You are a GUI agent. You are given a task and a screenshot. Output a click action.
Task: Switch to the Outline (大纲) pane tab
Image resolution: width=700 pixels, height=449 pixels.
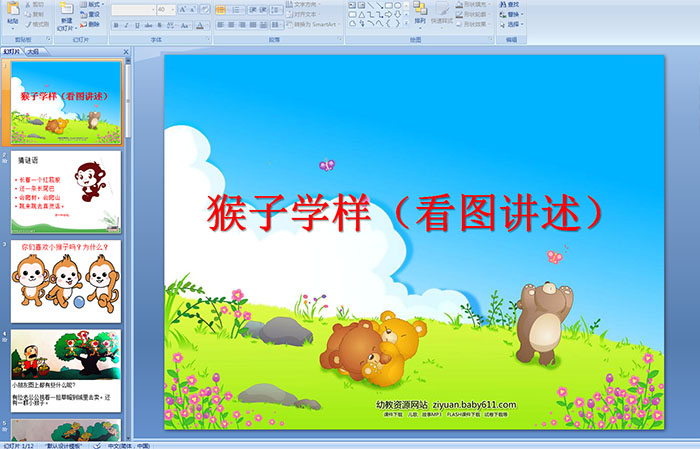(33, 52)
